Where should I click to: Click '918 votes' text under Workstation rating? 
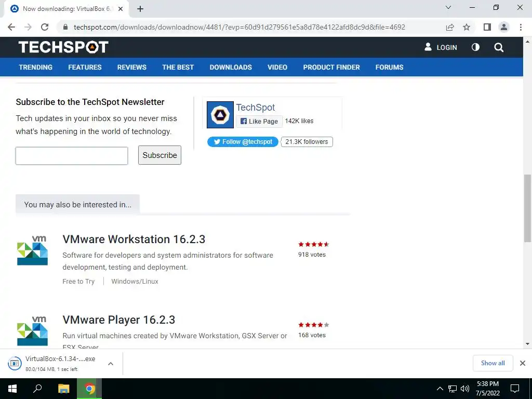[312, 255]
